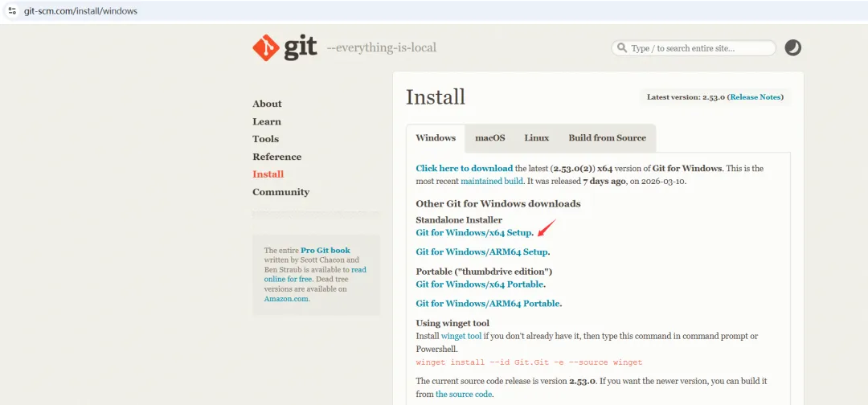This screenshot has height=405, width=868.
Task: Click the winget install command text
Action: pyautogui.click(x=529, y=362)
